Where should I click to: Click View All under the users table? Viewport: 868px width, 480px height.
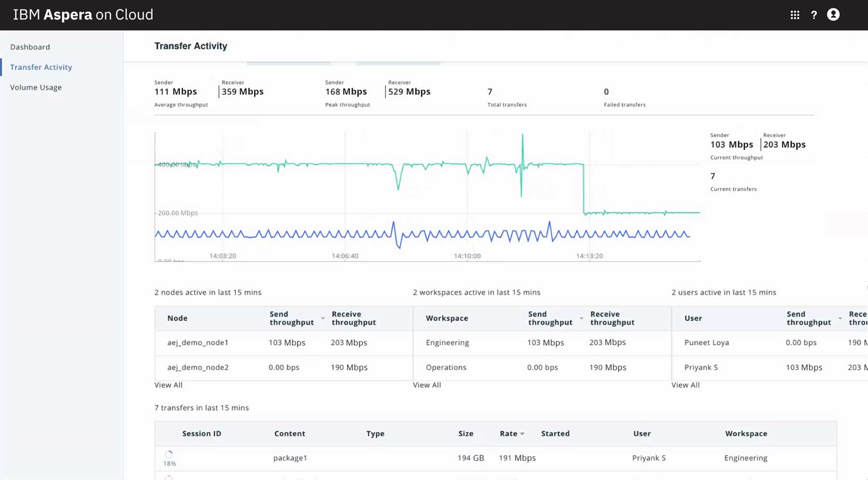click(x=685, y=385)
